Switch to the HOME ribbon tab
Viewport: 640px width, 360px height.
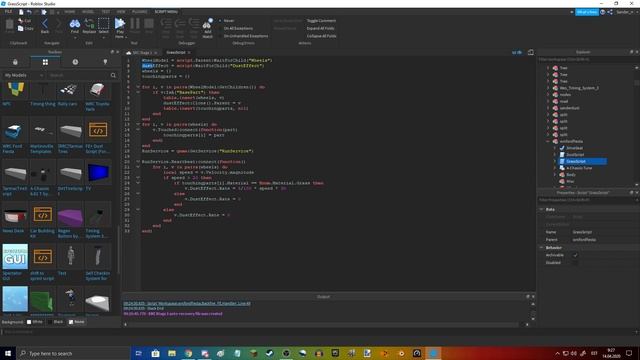70,12
